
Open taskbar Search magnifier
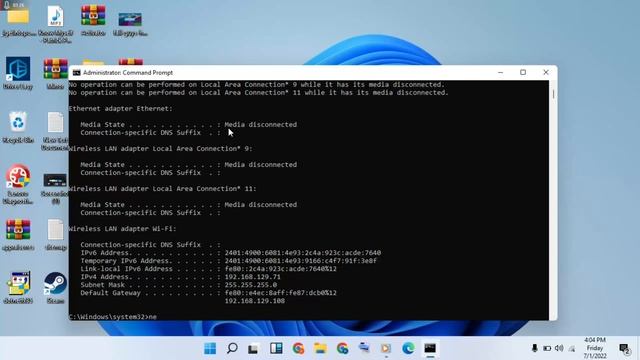(232, 348)
